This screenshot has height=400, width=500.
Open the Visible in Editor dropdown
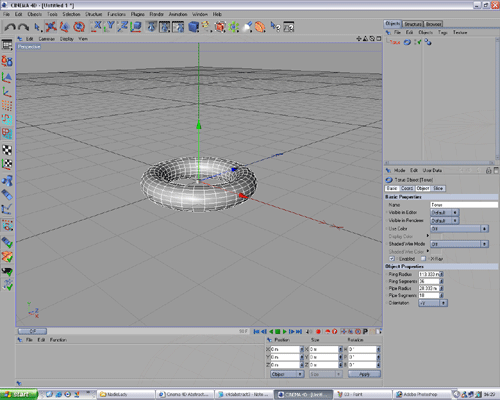445,212
